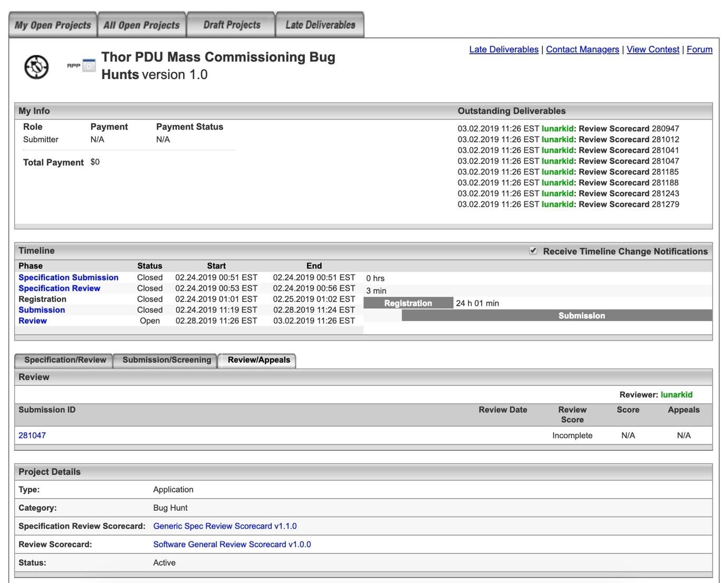Go to the Forum link

tap(700, 49)
